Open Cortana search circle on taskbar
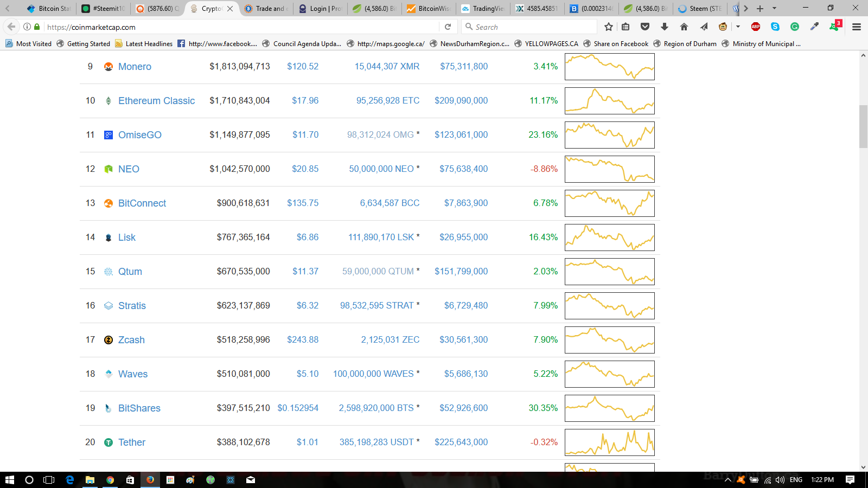The image size is (868, 488). point(29,480)
